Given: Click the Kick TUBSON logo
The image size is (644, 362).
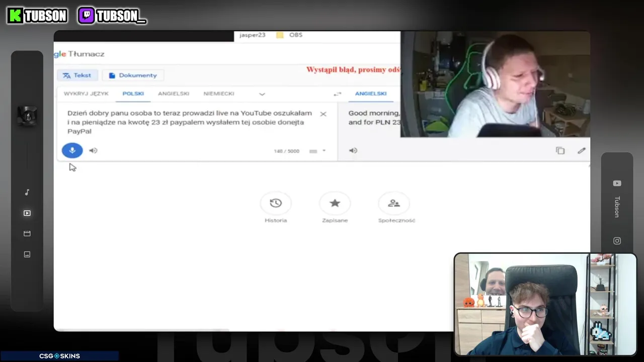Looking at the screenshot, I should coord(38,16).
